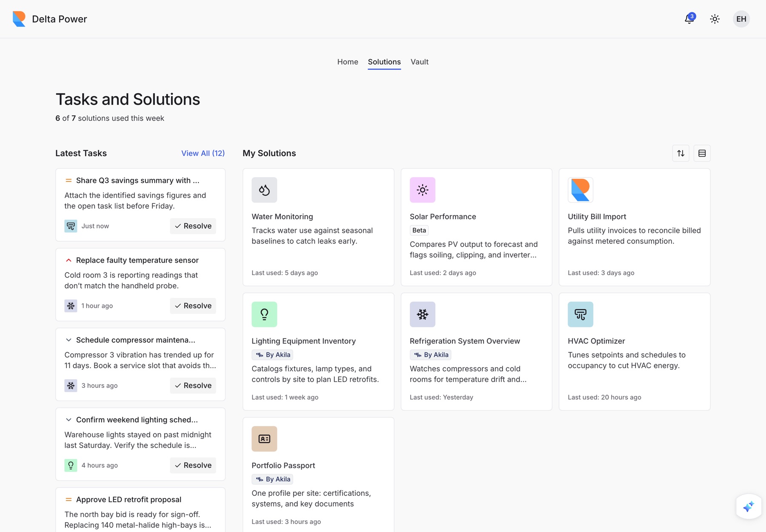This screenshot has width=766, height=532.
Task: Resolve the Confirm weekend lighting schedule task
Action: pyautogui.click(x=193, y=465)
